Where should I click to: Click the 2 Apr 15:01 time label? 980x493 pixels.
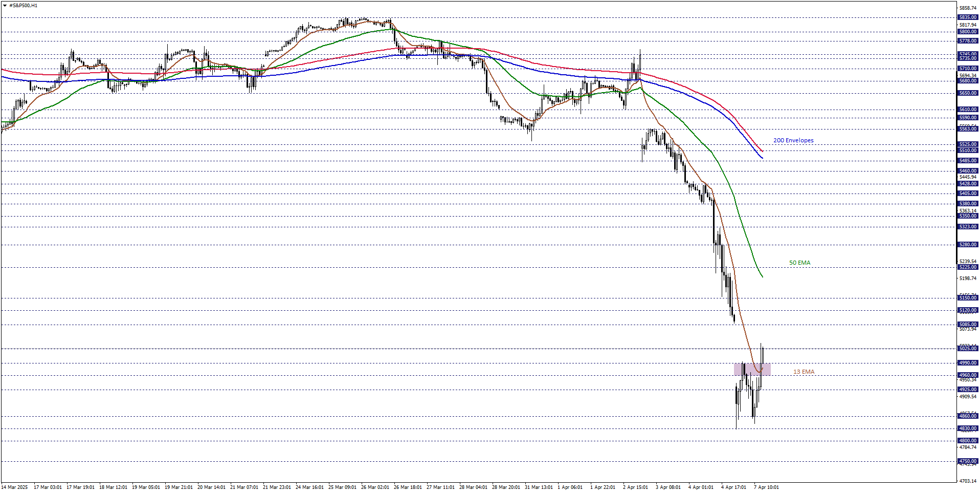click(635, 487)
